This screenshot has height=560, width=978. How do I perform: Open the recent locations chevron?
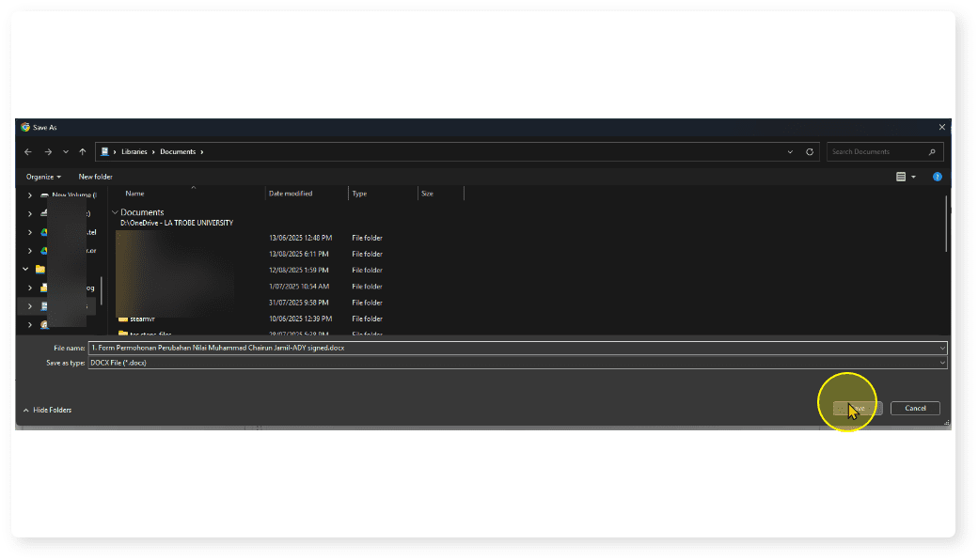(66, 152)
